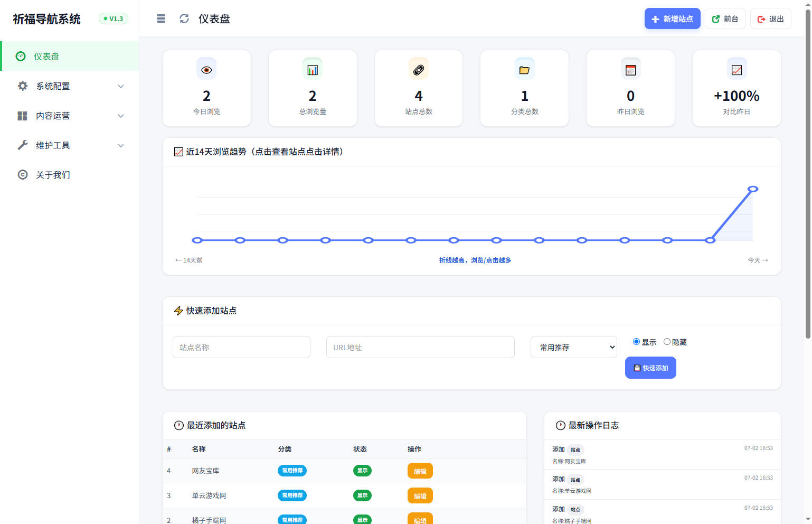Open the 系统配置 sidebar menu
The image size is (812, 524).
pos(70,86)
